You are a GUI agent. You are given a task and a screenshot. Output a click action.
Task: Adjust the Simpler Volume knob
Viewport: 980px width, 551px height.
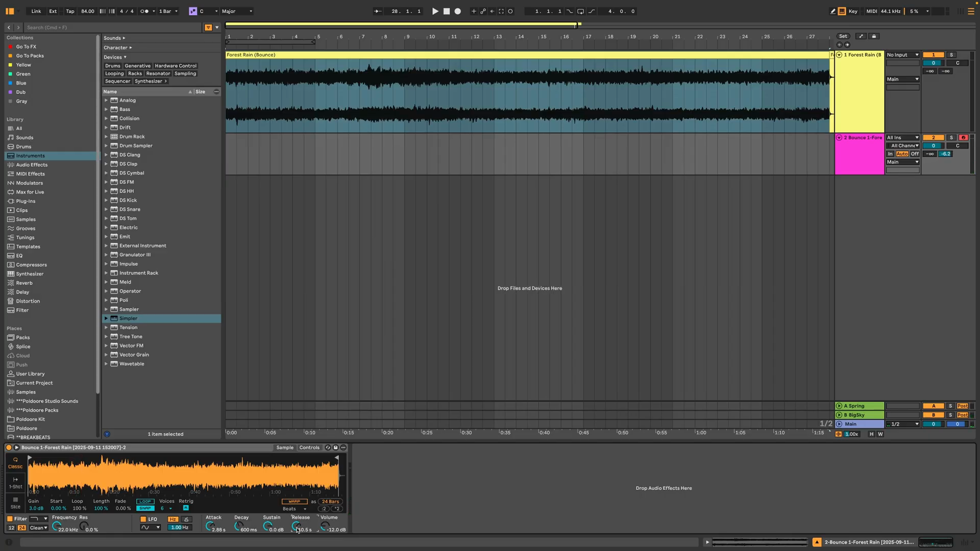coord(324,526)
